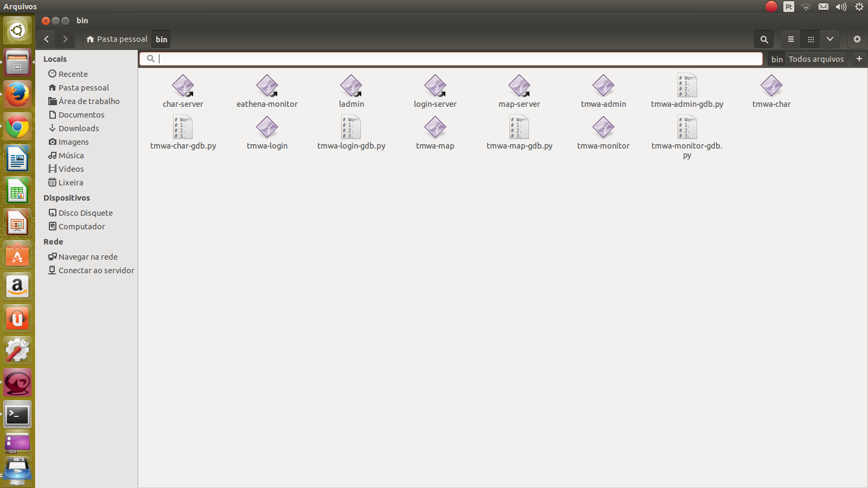Choose Todos arquivos search scope
This screenshot has width=868, height=488.
816,59
